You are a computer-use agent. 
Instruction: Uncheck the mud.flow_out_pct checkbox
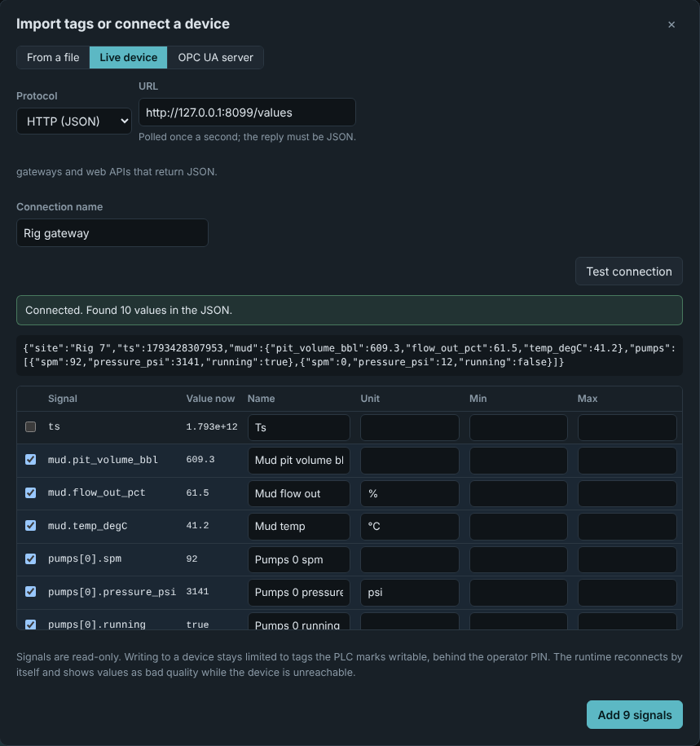[x=30, y=493]
